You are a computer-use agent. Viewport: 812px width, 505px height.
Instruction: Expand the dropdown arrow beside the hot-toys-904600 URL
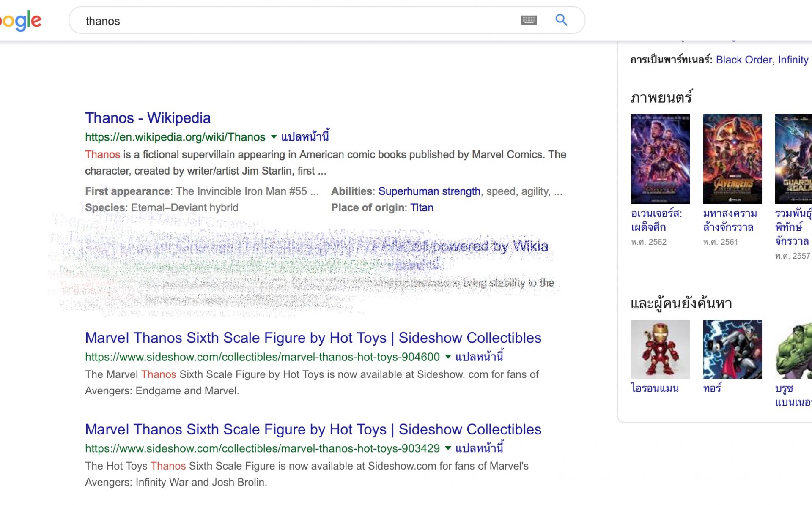point(448,357)
